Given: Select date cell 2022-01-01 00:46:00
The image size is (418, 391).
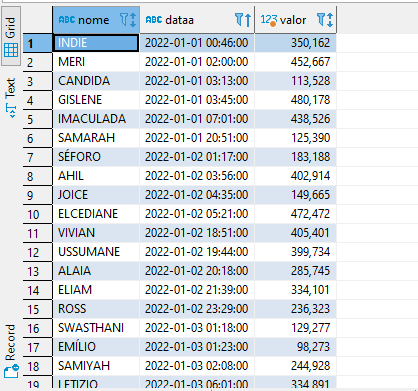Looking at the screenshot, I should [x=197, y=43].
